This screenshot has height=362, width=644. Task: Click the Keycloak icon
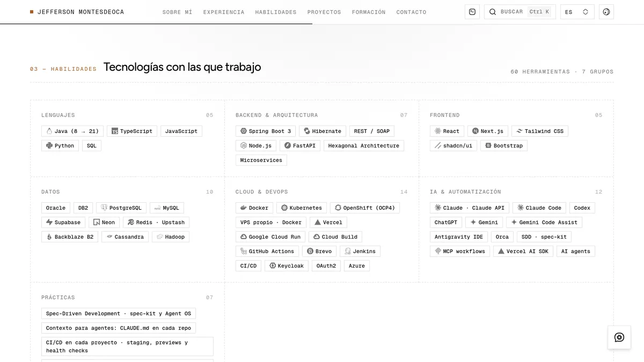pyautogui.click(x=273, y=265)
